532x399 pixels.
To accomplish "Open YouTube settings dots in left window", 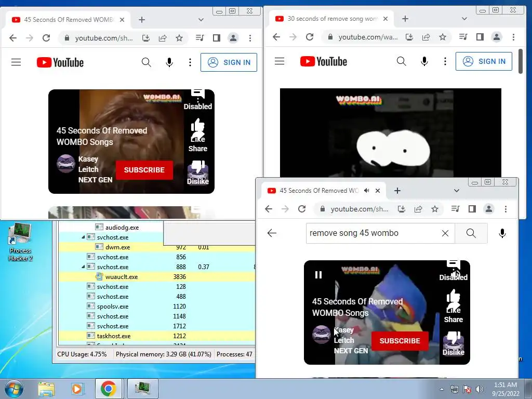I will coord(190,62).
